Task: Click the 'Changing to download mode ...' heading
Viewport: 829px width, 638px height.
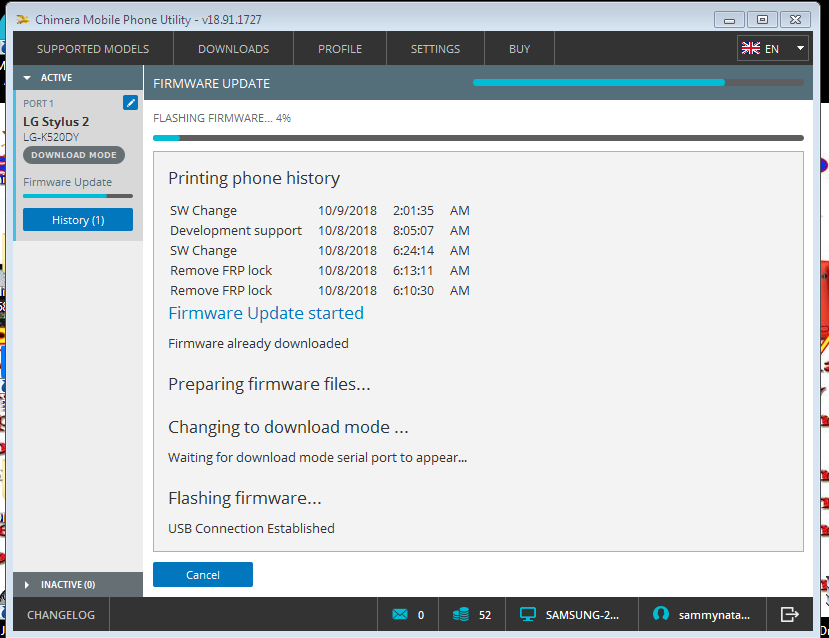Action: coord(288,427)
